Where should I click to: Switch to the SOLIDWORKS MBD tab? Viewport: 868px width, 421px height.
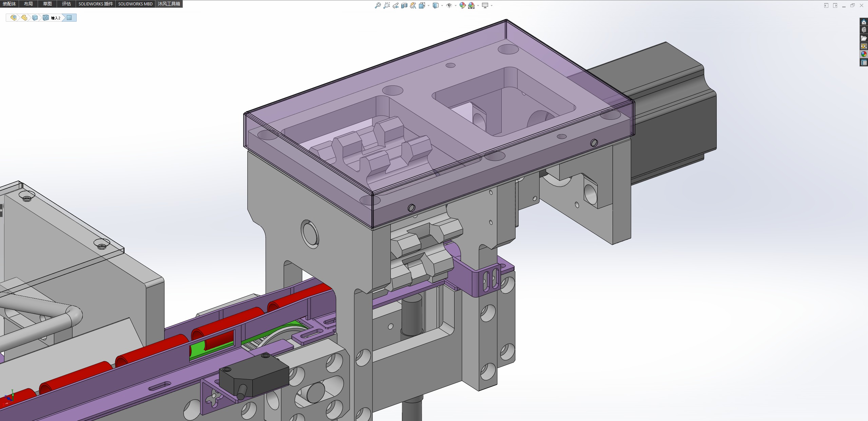(135, 4)
